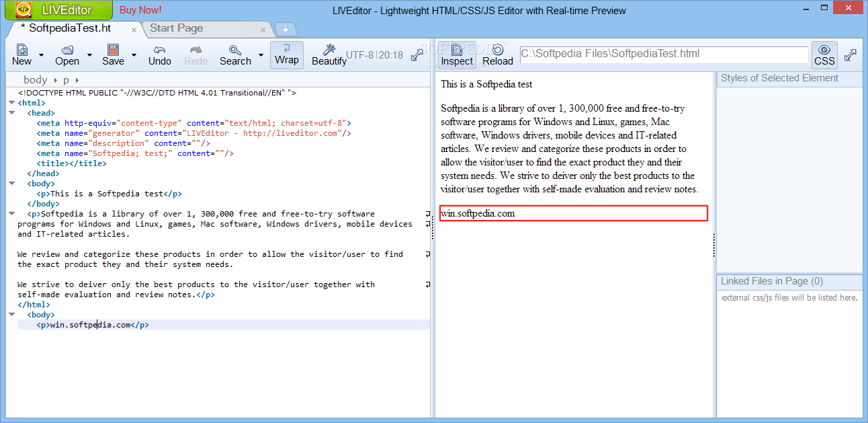
Task: Click the line-wrap marker on the Softpedia paragraph line
Action: coord(427,214)
